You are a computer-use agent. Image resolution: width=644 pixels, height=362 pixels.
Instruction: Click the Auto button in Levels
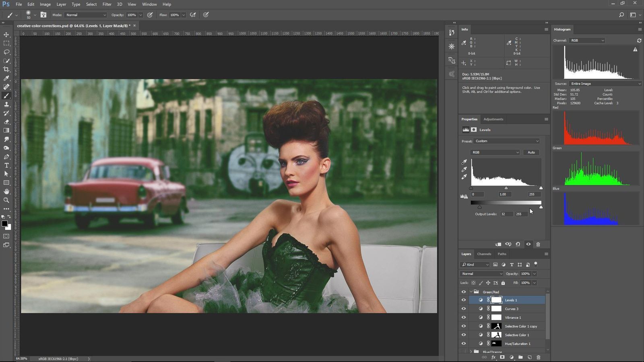(531, 152)
